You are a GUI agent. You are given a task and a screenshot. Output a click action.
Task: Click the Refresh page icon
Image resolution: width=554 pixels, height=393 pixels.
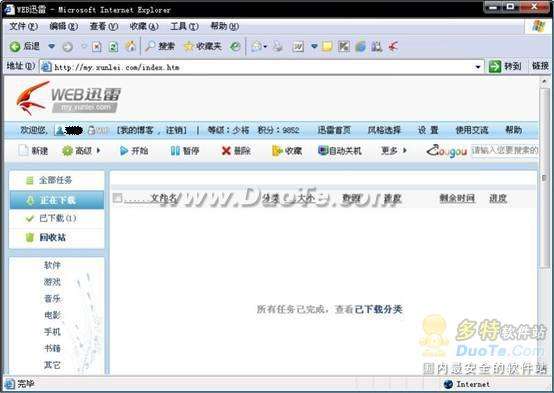pyautogui.click(x=113, y=47)
